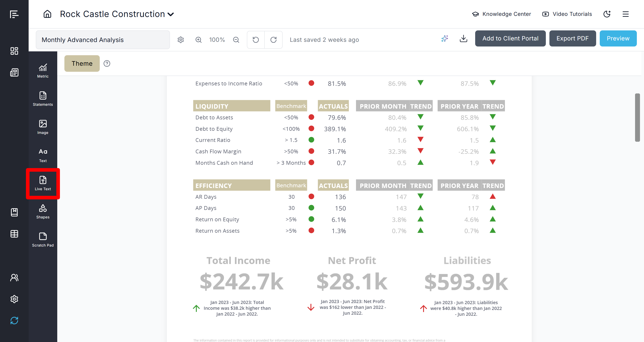Screen dimensions: 644x342
Task: Edit the Monthly Advanced Analysis name field
Action: [x=103, y=40]
